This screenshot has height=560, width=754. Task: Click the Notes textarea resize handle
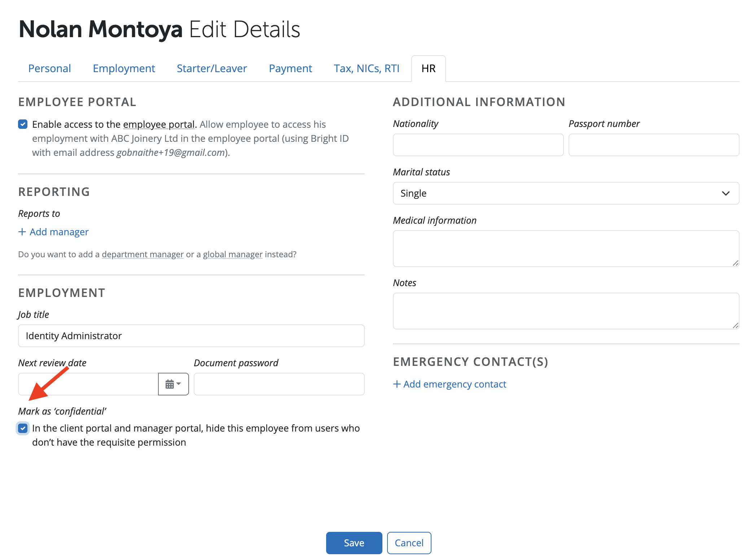(735, 325)
